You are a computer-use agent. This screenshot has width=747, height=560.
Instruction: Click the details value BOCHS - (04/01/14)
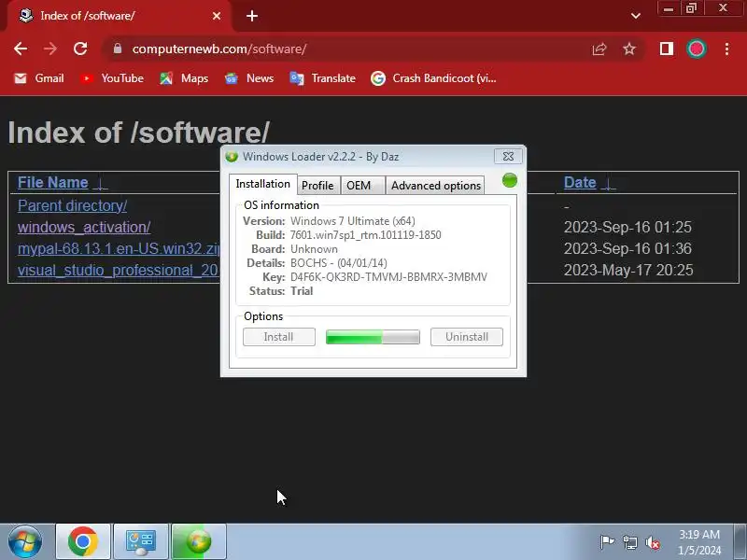(x=339, y=263)
